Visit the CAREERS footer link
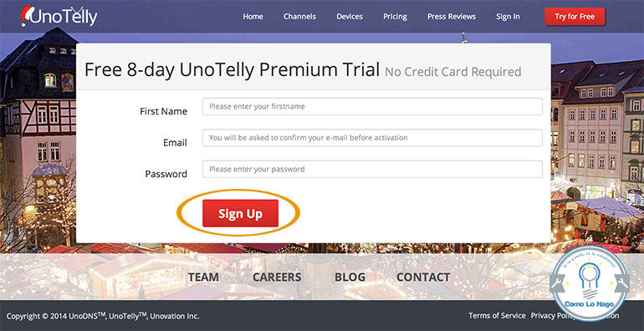644x331 pixels. [277, 277]
